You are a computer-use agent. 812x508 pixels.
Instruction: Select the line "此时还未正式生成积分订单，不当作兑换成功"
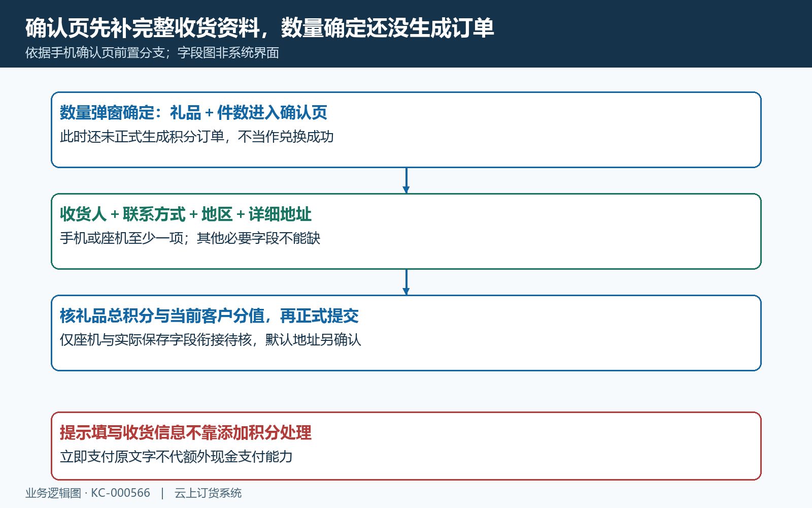197,137
